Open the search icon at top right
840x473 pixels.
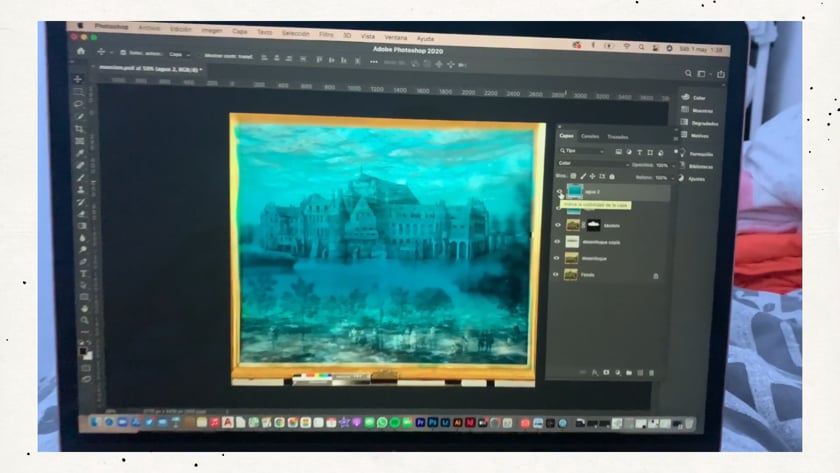pos(688,73)
